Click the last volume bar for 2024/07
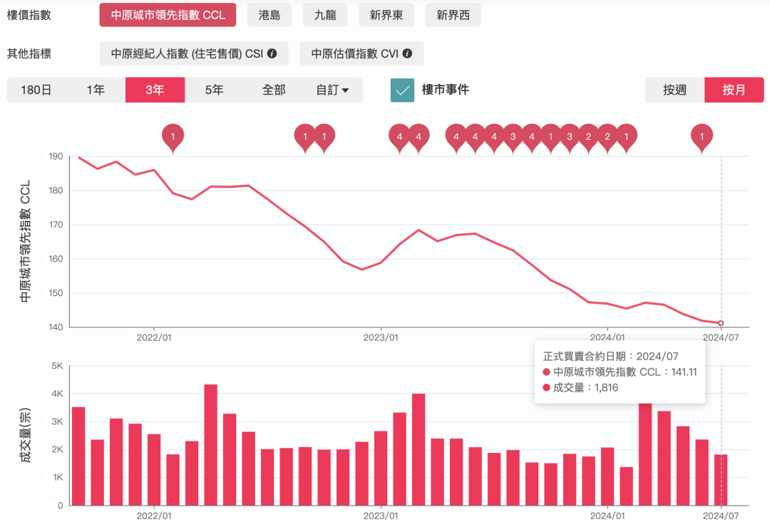This screenshot has height=532, width=770. tap(721, 479)
